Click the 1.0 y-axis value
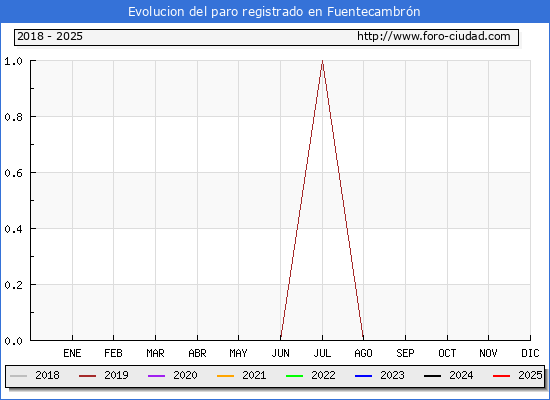 13,61
